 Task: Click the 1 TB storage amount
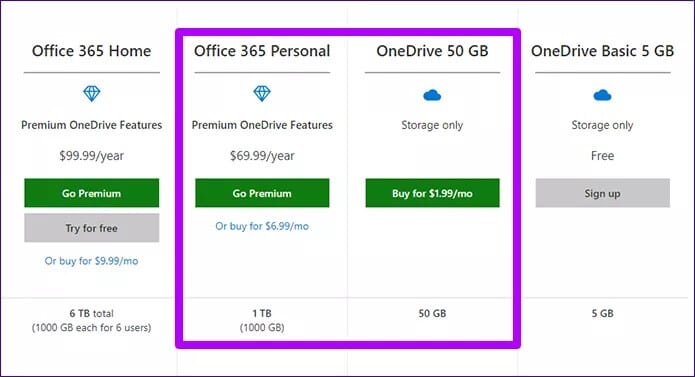(262, 313)
